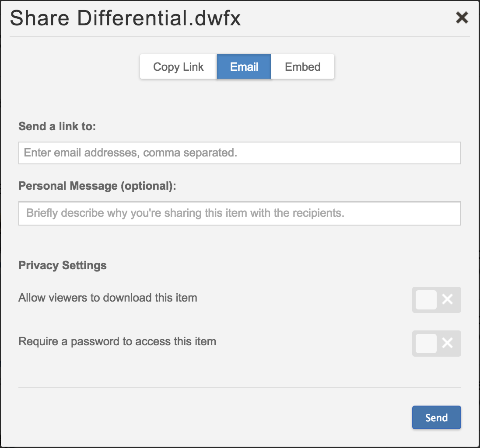Viewport: 480px width, 448px height.
Task: Focus the Personal Message text box
Action: 239,213
